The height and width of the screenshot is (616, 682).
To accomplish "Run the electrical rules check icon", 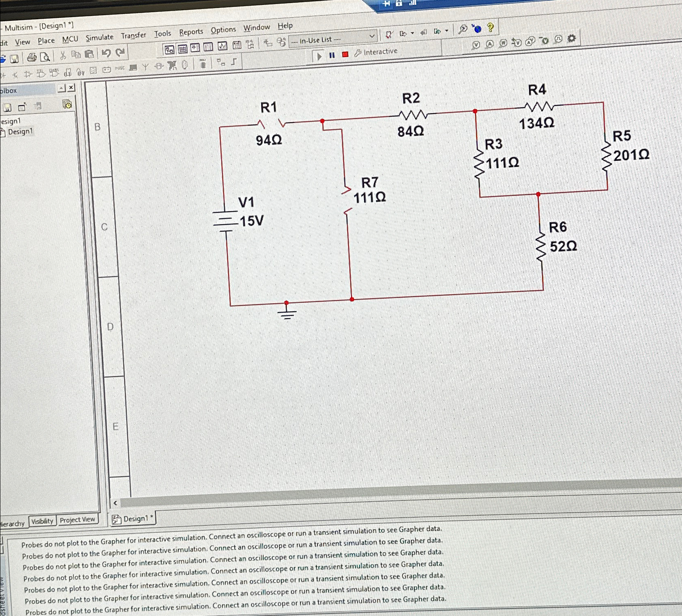I will [x=389, y=35].
